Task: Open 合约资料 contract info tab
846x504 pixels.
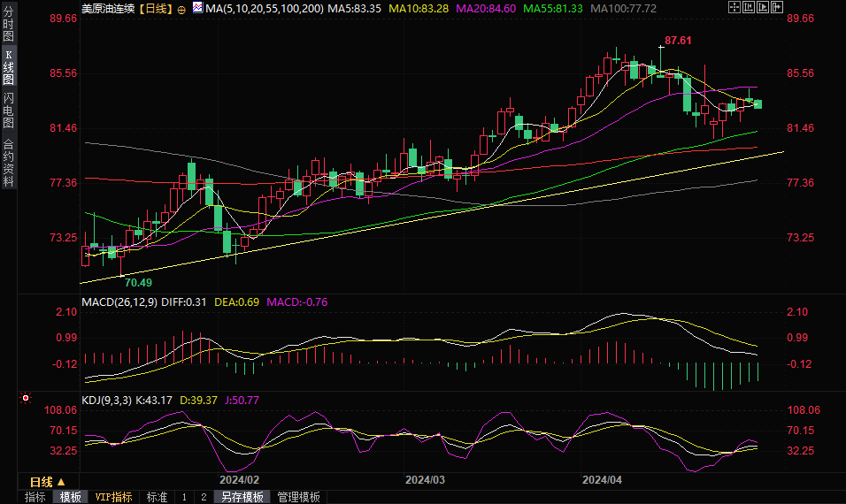Action: tap(8, 163)
